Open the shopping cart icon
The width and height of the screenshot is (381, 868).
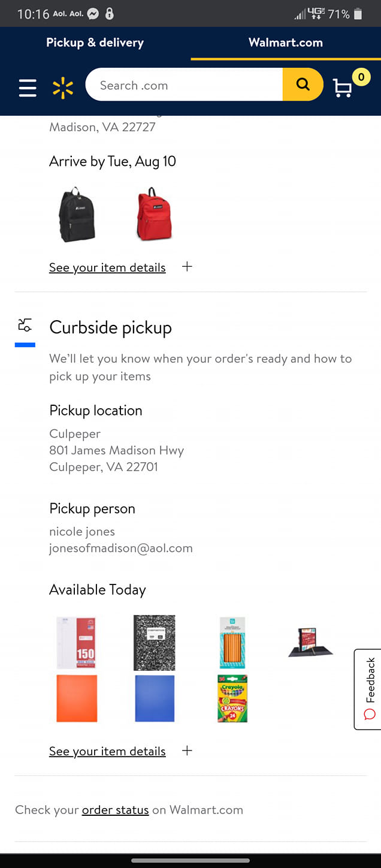coord(343,89)
